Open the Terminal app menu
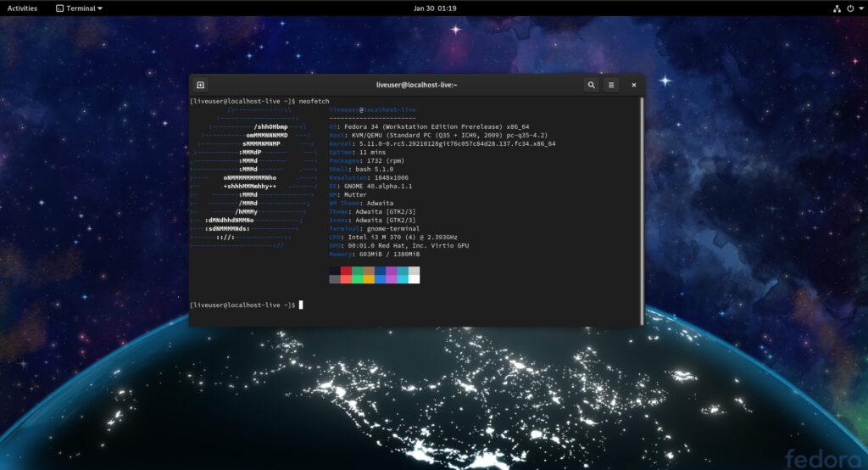The image size is (868, 470). click(79, 8)
